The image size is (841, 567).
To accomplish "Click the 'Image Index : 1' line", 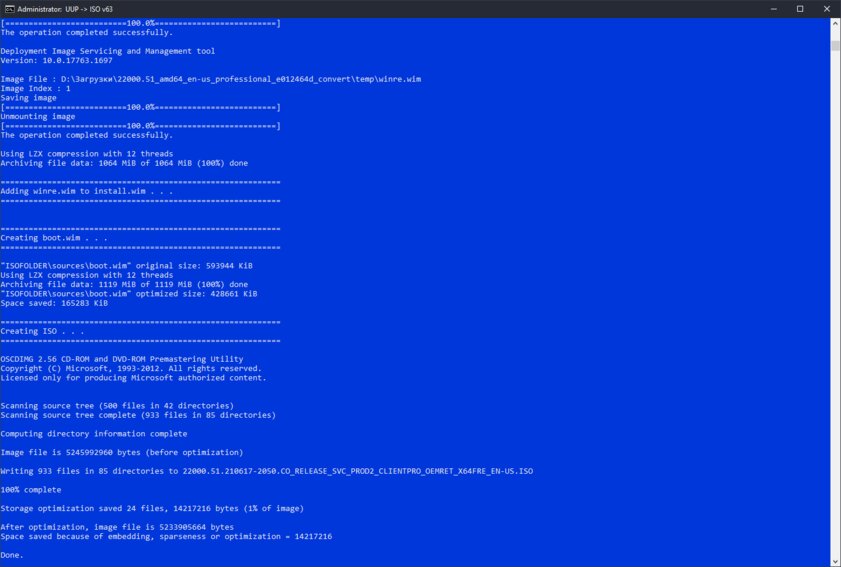I will (x=35, y=89).
